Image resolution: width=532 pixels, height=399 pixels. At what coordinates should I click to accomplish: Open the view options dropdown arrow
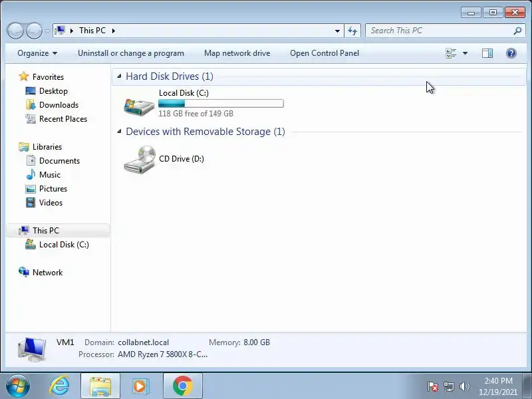(465, 53)
